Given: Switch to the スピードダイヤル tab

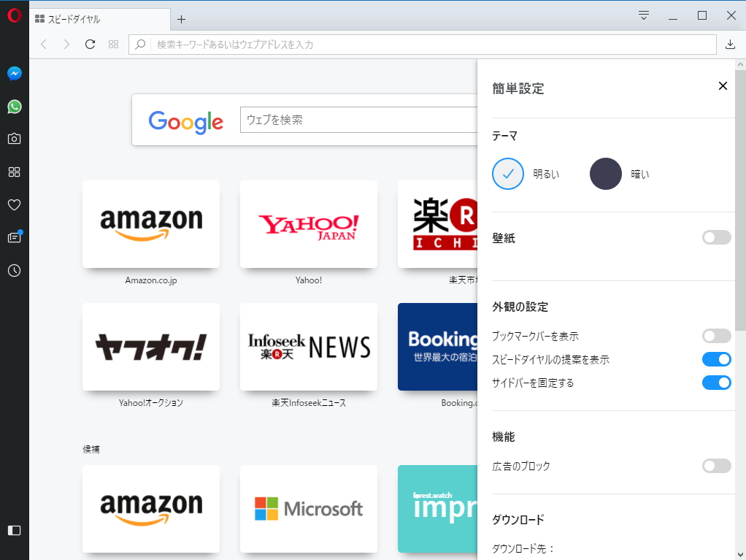Looking at the screenshot, I should click(100, 20).
